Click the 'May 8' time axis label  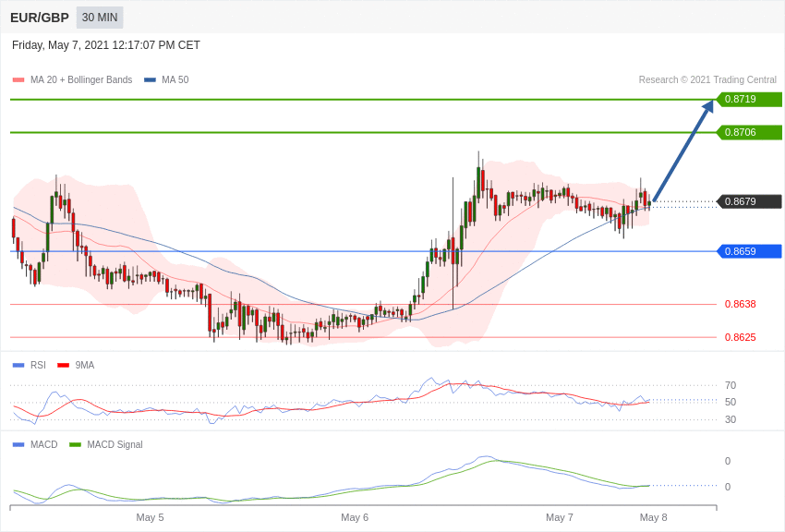(x=653, y=517)
